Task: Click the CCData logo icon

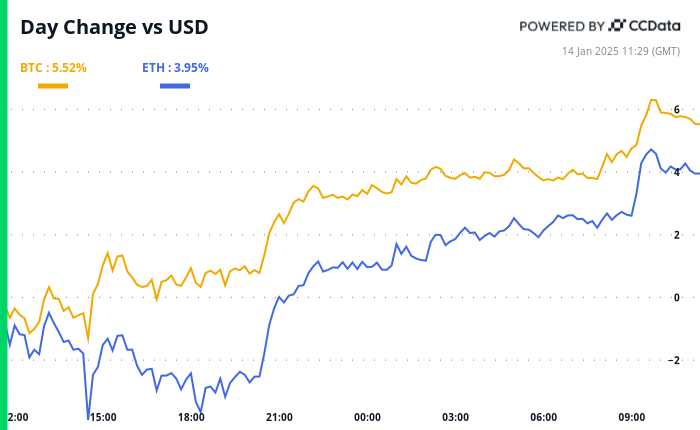Action: [x=617, y=26]
